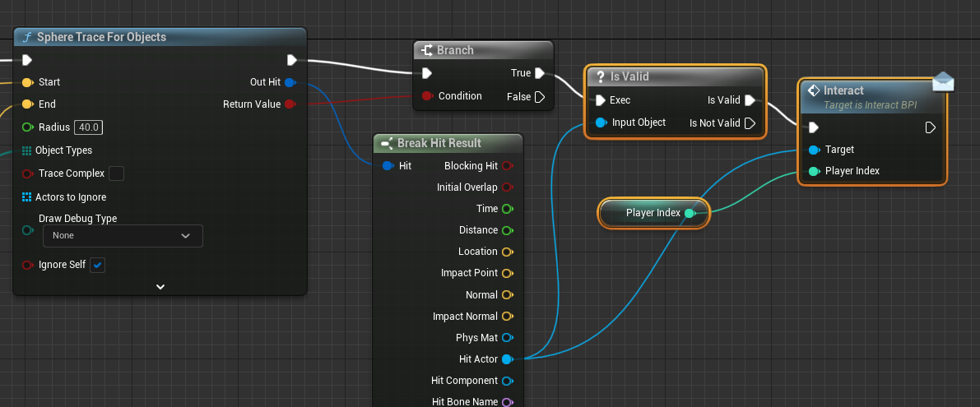Click the Time output pin
The image size is (980, 407).
508,209
